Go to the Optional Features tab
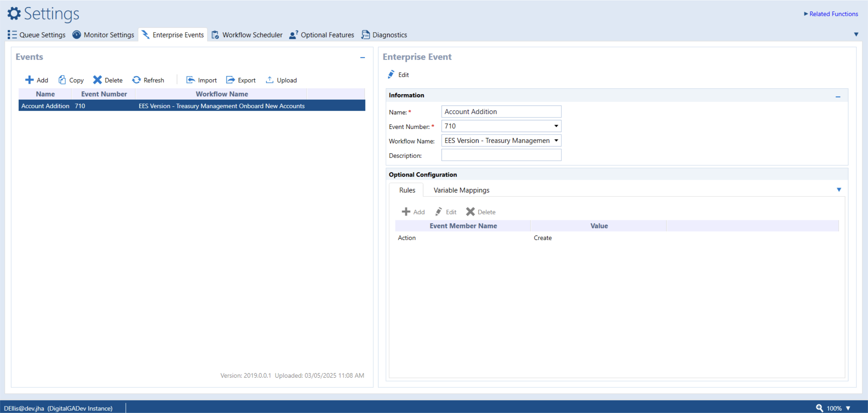868x413 pixels. [x=322, y=35]
